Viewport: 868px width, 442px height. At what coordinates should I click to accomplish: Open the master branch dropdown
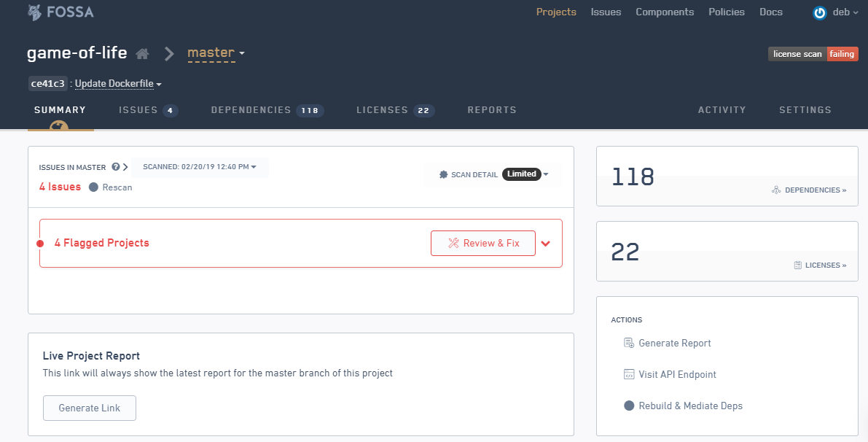coord(216,53)
